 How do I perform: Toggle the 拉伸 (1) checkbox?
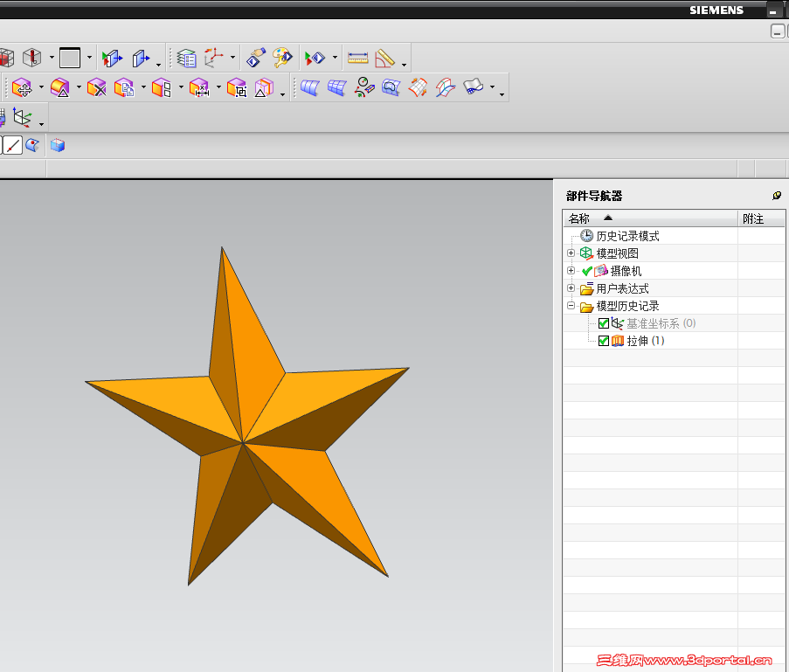[x=604, y=341]
